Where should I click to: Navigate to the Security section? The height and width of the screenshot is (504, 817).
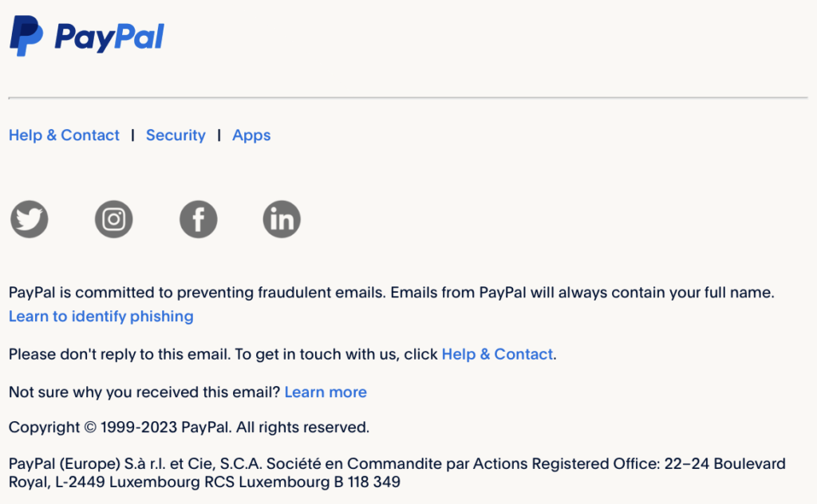(176, 135)
